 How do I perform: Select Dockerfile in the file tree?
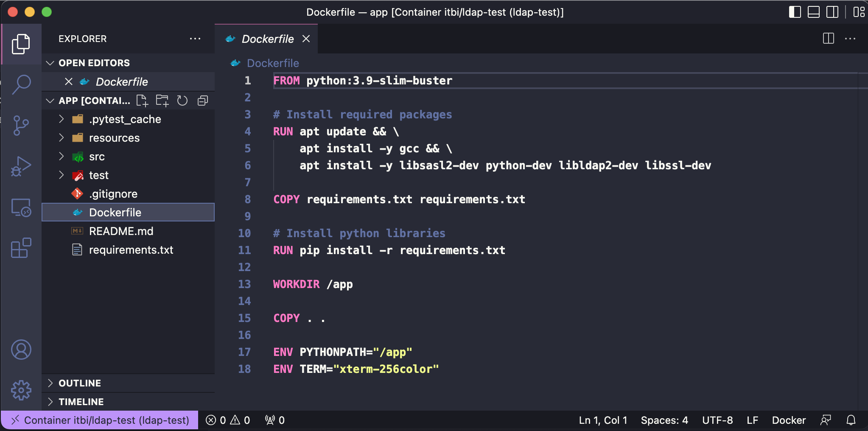pos(128,213)
